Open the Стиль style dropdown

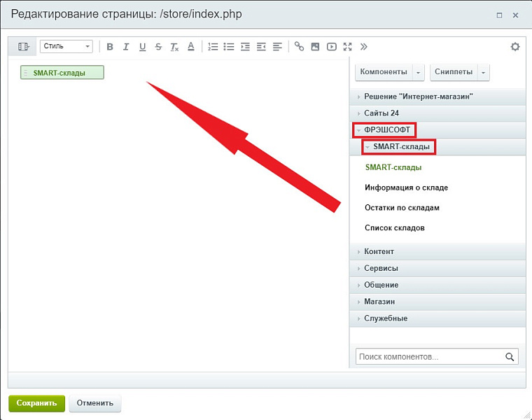(66, 47)
